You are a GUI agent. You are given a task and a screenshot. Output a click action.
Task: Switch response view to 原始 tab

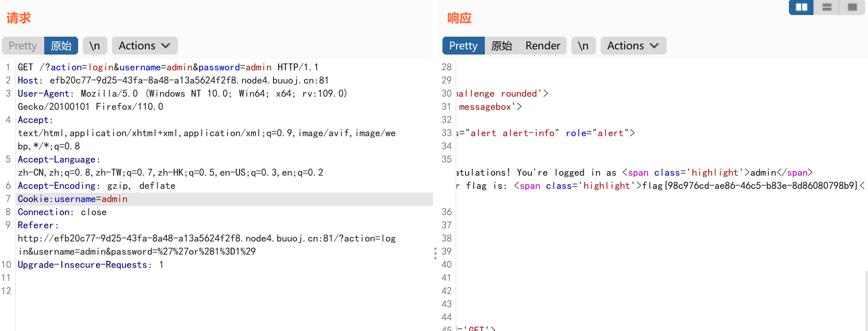point(501,46)
